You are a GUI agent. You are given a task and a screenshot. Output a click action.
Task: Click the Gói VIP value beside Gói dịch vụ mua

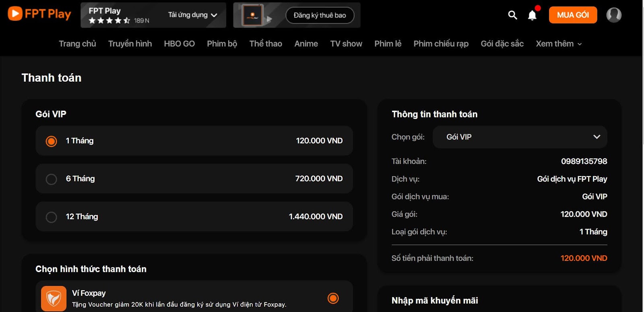[594, 197]
